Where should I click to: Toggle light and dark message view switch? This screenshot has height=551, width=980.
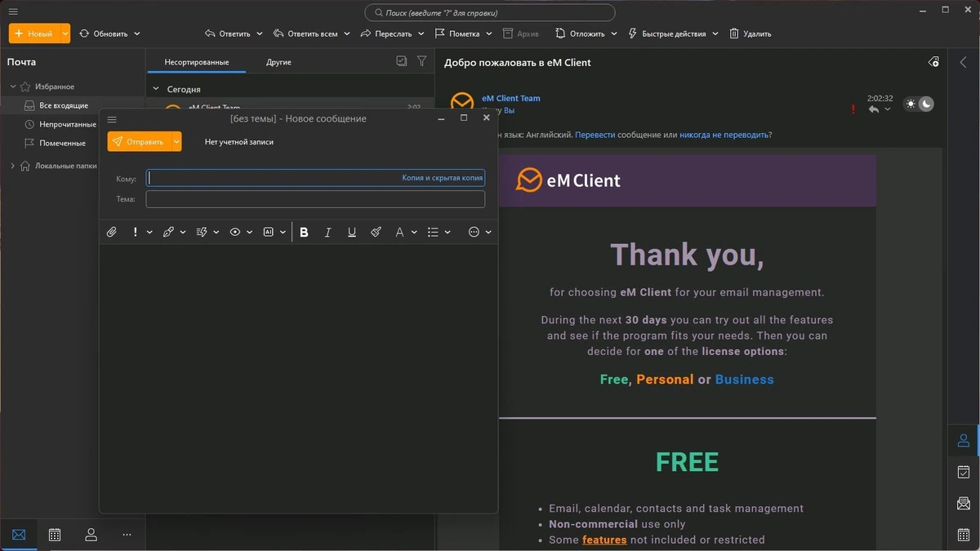(919, 104)
